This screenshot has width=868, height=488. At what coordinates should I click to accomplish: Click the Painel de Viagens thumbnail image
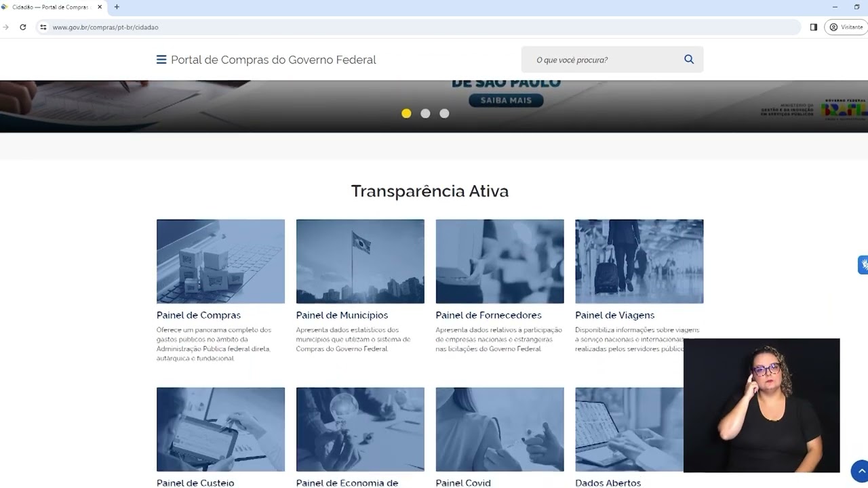(639, 261)
